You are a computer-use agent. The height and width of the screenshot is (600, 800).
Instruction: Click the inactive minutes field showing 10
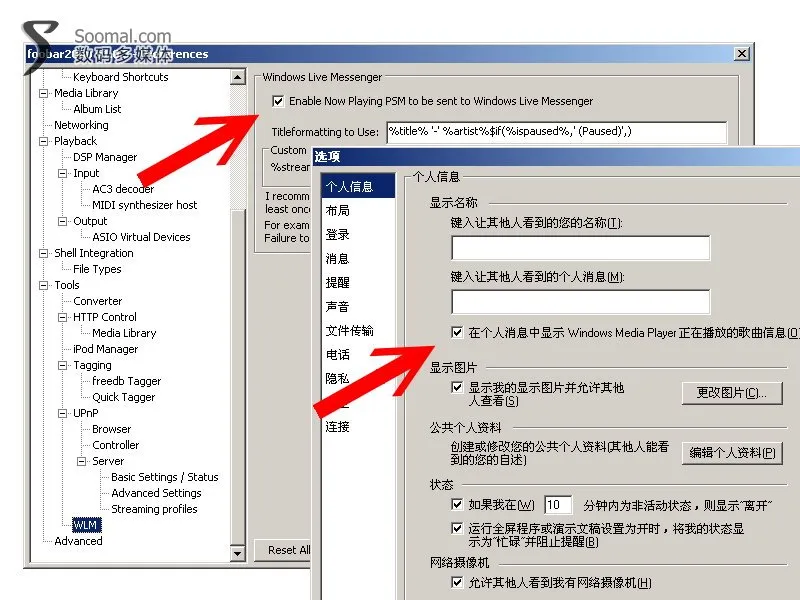pos(558,505)
